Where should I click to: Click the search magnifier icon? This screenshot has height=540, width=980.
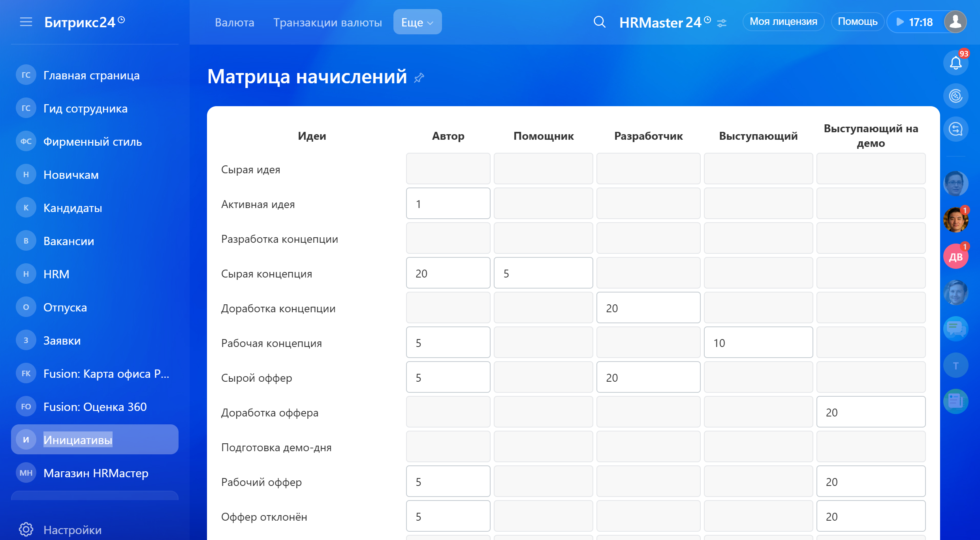tap(599, 22)
